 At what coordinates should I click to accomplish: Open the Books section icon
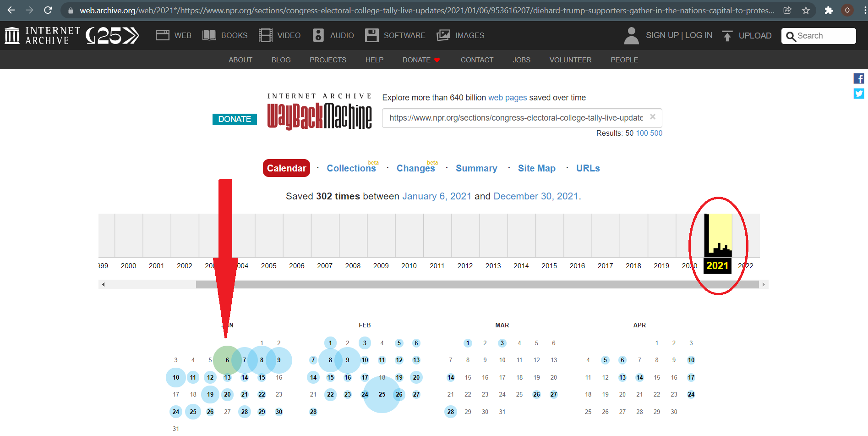point(209,35)
